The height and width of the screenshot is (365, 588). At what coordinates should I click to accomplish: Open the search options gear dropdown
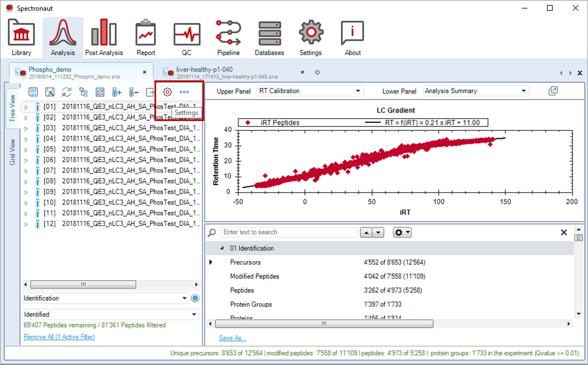pos(402,232)
